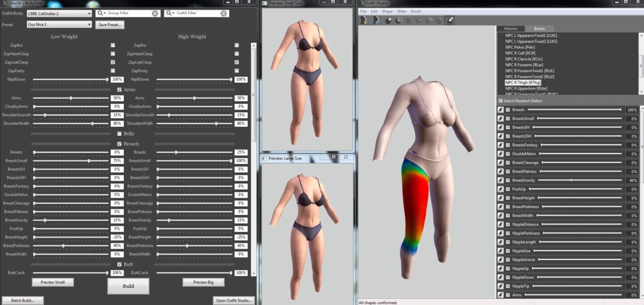Click the clear icon in Group Filter box
Screen dimensions: 644x305
pyautogui.click(x=155, y=13)
